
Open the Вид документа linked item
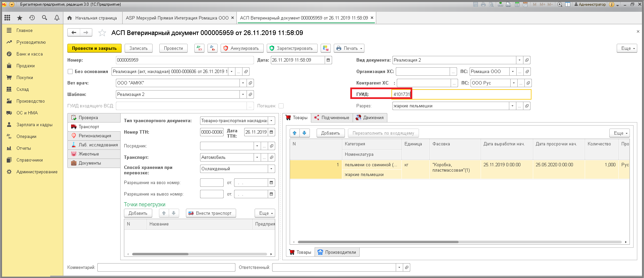coord(527,60)
